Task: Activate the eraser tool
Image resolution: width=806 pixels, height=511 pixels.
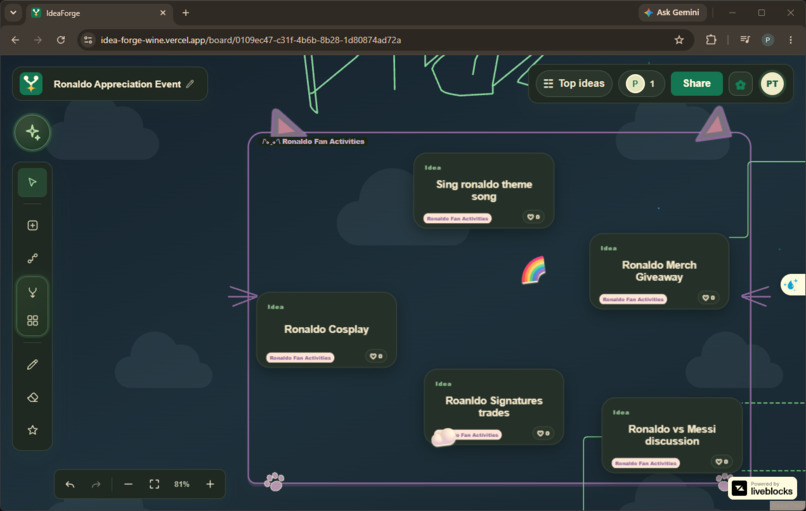Action: pos(32,397)
